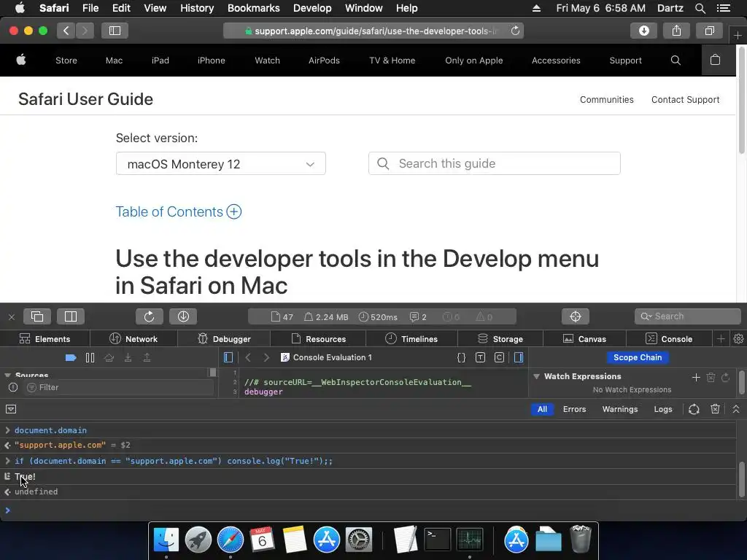Open Safari's Share button

676,31
